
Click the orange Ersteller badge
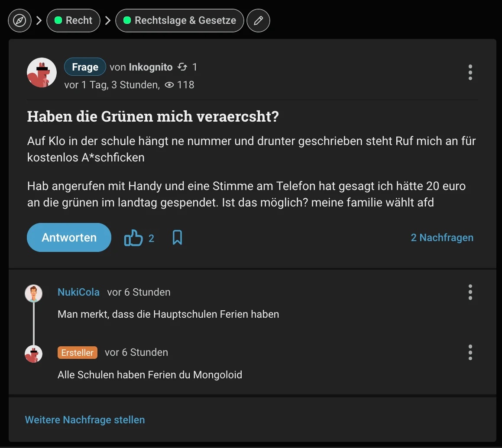[78, 353]
